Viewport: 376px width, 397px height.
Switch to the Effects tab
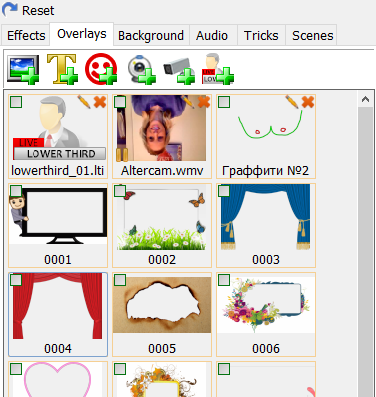[26, 35]
